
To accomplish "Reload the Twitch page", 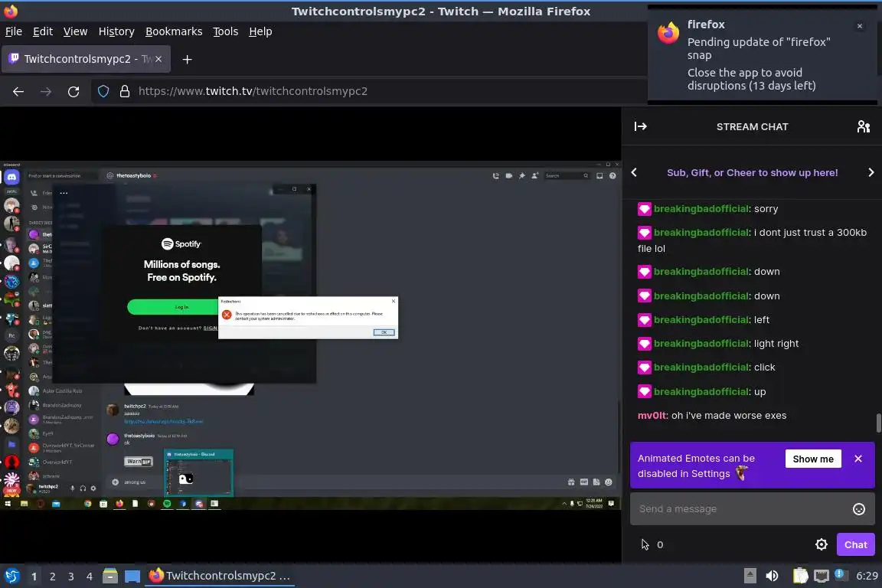I will click(73, 91).
